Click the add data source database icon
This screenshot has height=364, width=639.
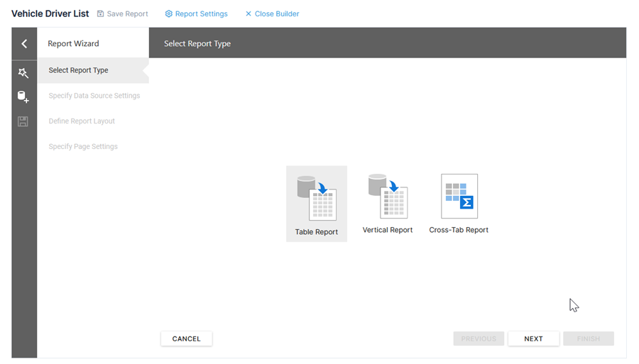[x=23, y=97]
